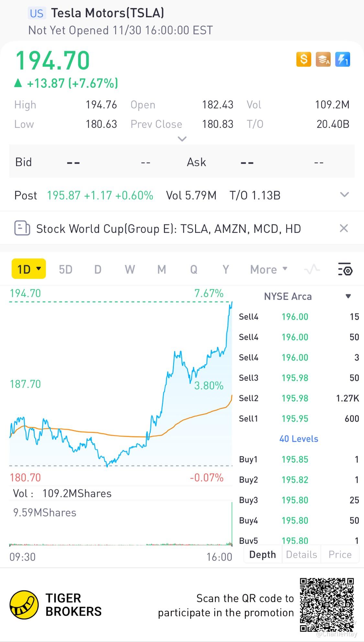Click the layered stack 'A' icon

(323, 60)
